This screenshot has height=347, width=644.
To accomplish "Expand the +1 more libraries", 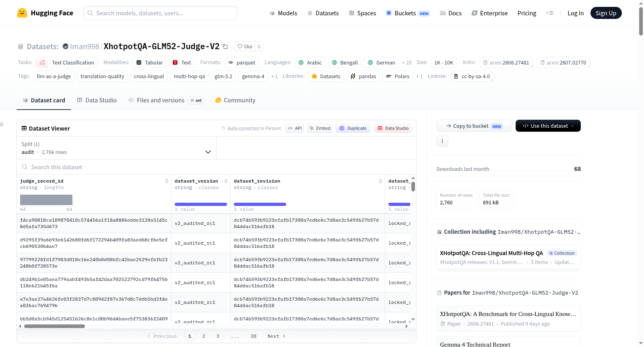I will click(419, 76).
